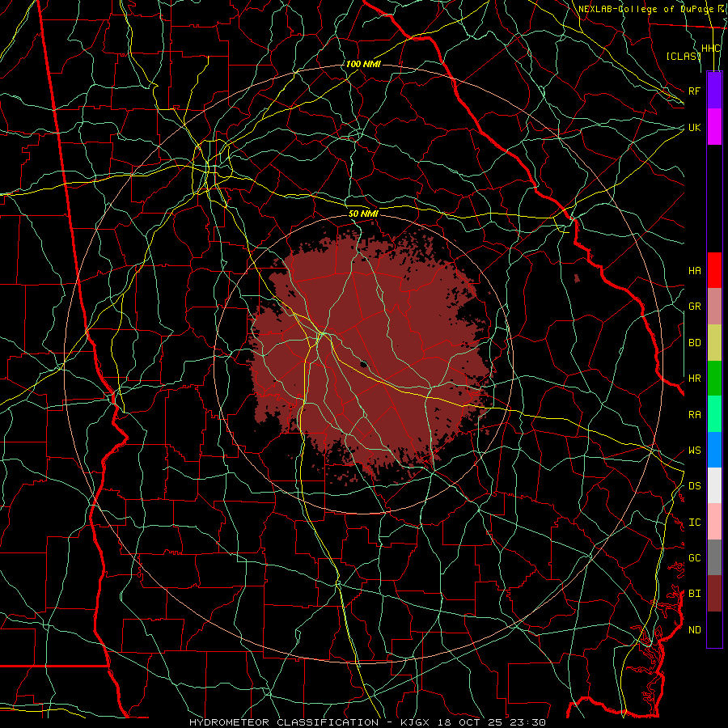Click the WS blue legend swatch
The height and width of the screenshot is (728, 728).
coord(714,450)
